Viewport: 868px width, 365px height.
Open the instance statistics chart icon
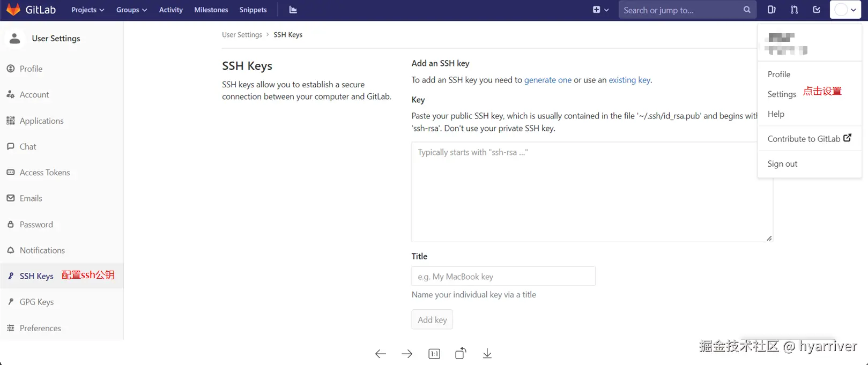pyautogui.click(x=293, y=10)
